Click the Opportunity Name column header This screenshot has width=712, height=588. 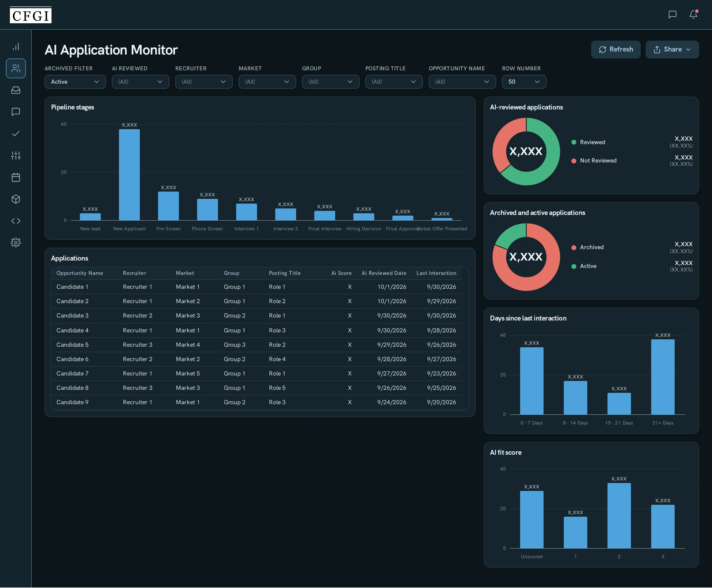click(x=79, y=273)
